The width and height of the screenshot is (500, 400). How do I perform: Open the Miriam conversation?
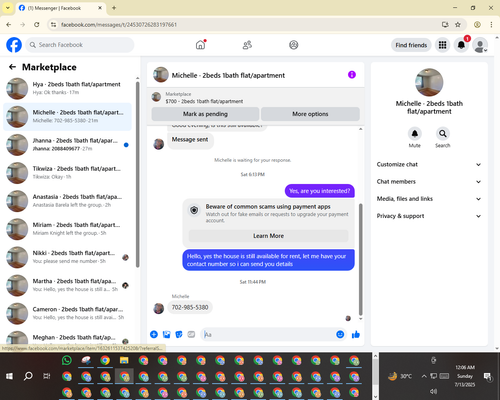point(67,229)
